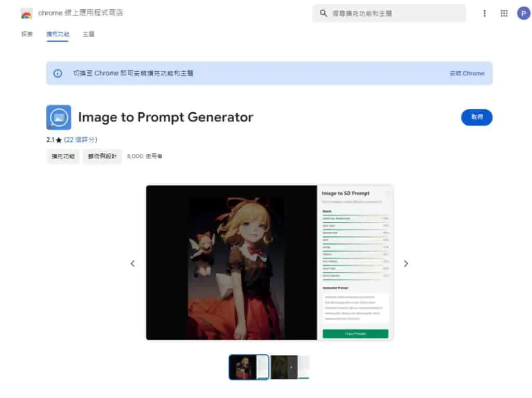This screenshot has height=398, width=532.
Task: Open the Google apps grid icon
Action: point(504,13)
